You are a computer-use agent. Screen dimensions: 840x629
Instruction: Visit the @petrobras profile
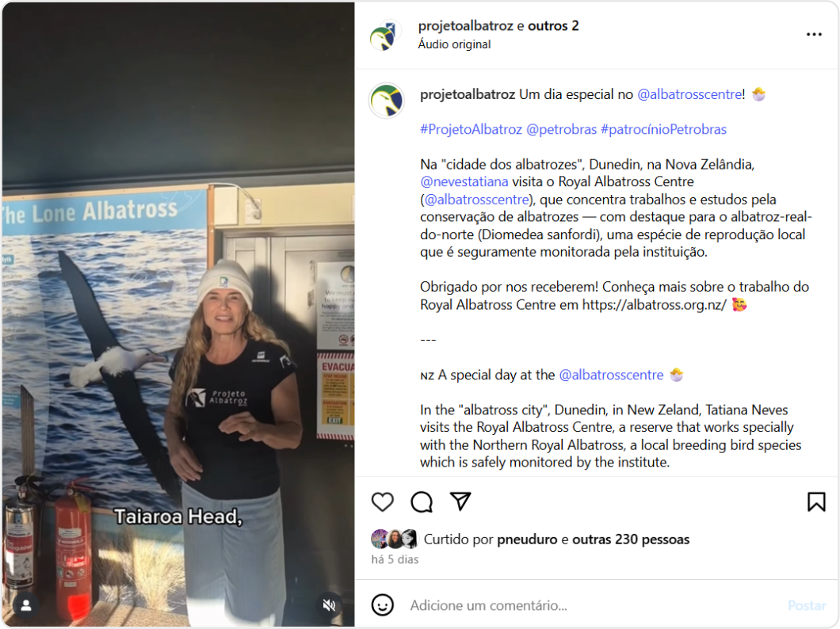tap(561, 129)
